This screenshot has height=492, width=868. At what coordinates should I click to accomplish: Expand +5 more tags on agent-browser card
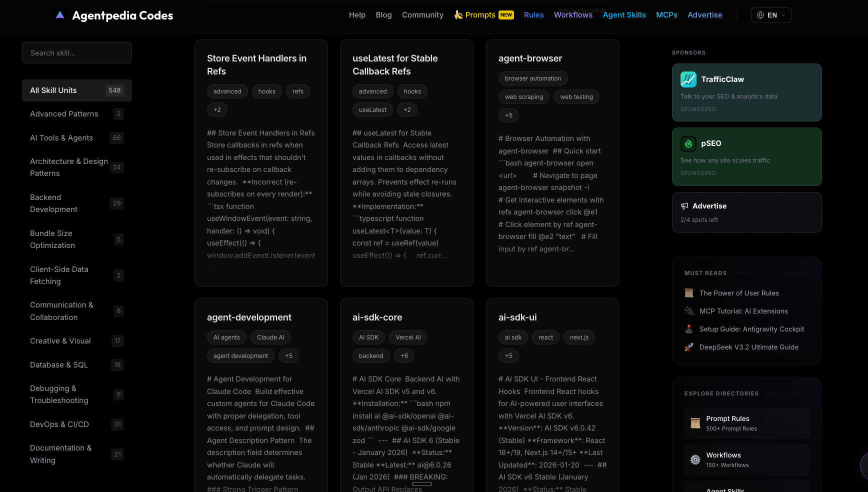[x=508, y=115]
